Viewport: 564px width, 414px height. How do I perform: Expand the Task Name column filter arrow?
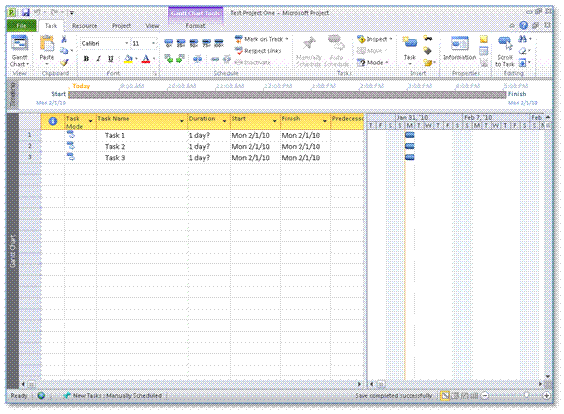coord(182,121)
